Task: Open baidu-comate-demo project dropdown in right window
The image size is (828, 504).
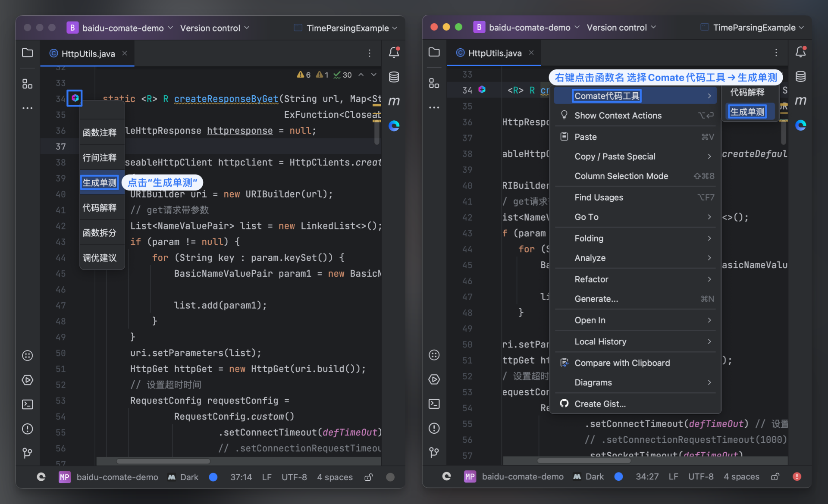Action: pos(530,28)
